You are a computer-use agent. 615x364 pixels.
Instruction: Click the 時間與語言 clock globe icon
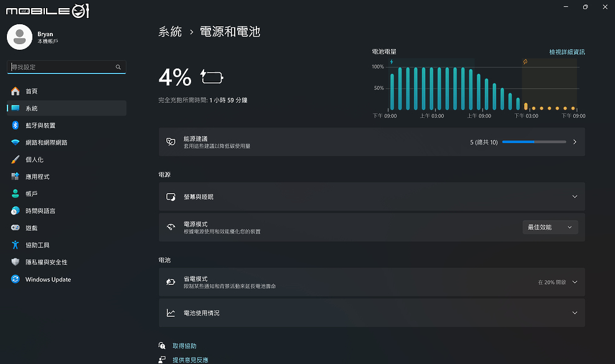[16, 211]
